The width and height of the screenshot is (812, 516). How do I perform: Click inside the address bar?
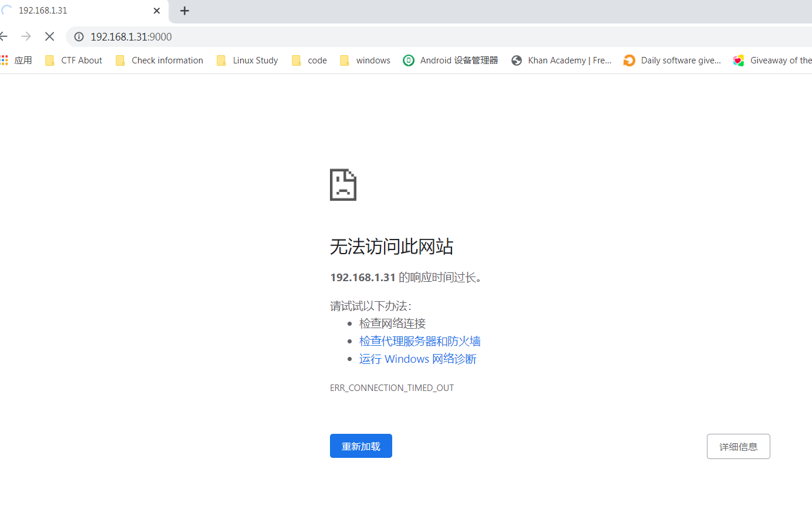pyautogui.click(x=235, y=36)
